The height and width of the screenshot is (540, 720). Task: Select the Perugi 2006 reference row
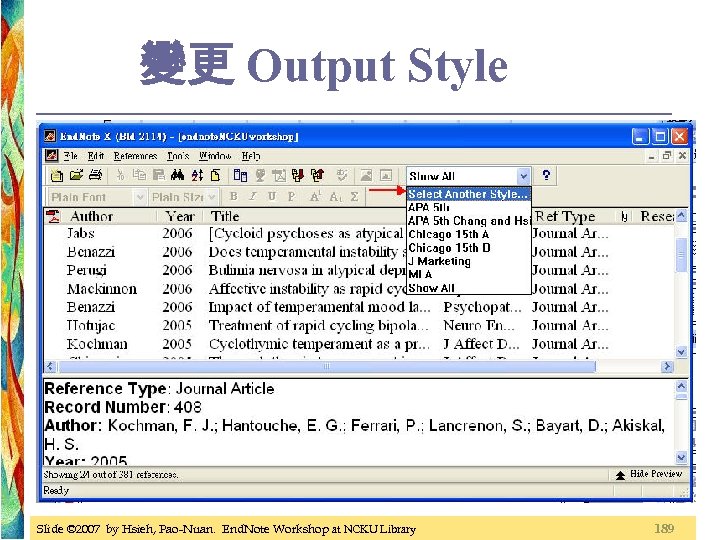click(x=360, y=270)
